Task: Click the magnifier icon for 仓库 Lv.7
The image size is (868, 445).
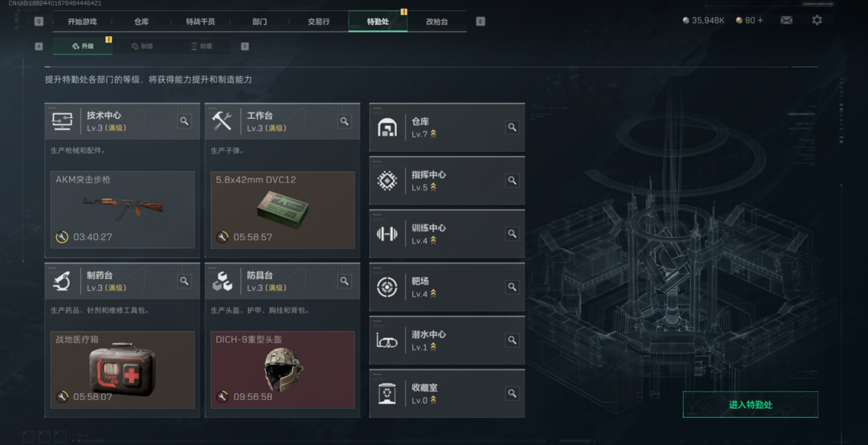Action: pyautogui.click(x=512, y=127)
